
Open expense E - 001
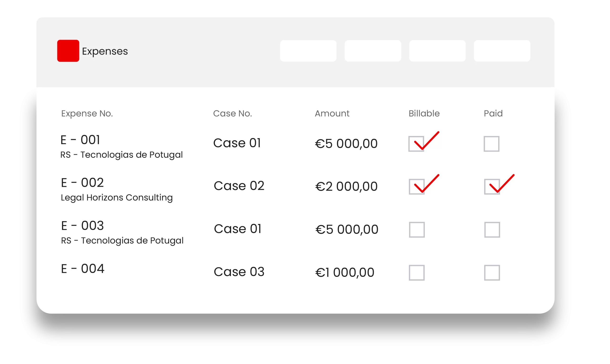click(80, 140)
